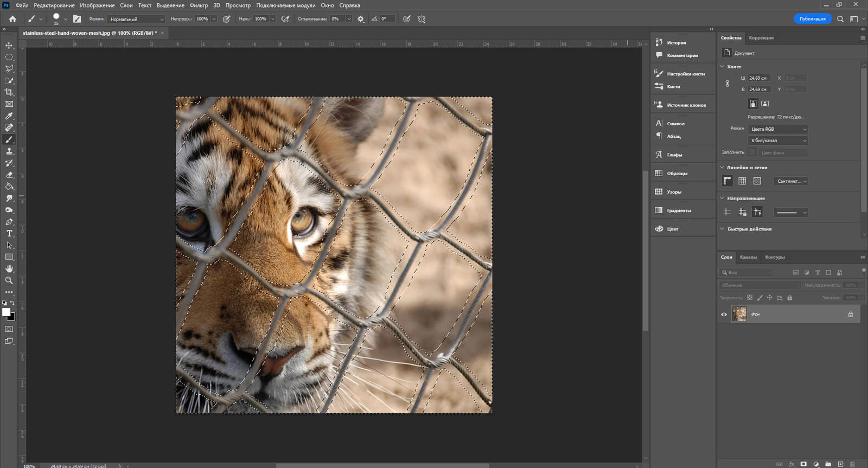Viewport: 868px width, 468px height.
Task: Select the Eraser tool
Action: pos(9,175)
